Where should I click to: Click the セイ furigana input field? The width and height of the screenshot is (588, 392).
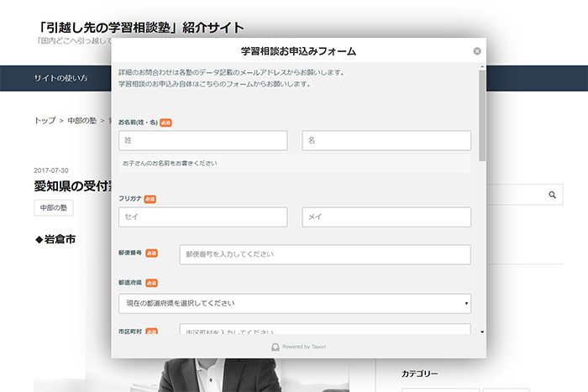click(203, 217)
